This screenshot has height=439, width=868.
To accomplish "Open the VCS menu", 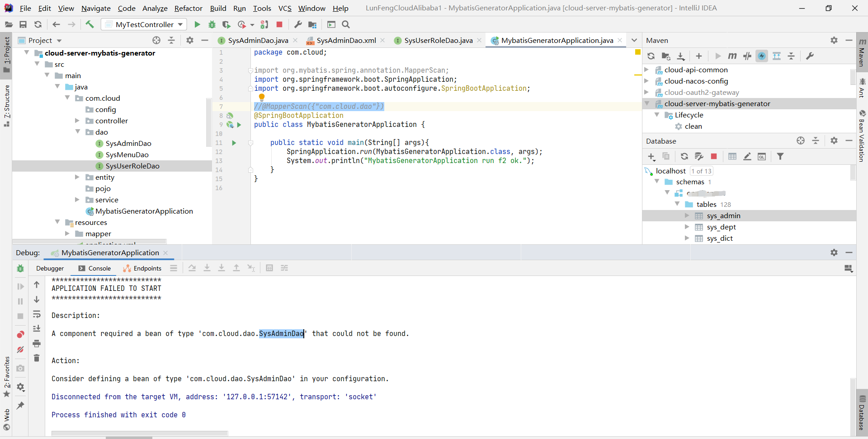I will click(285, 8).
